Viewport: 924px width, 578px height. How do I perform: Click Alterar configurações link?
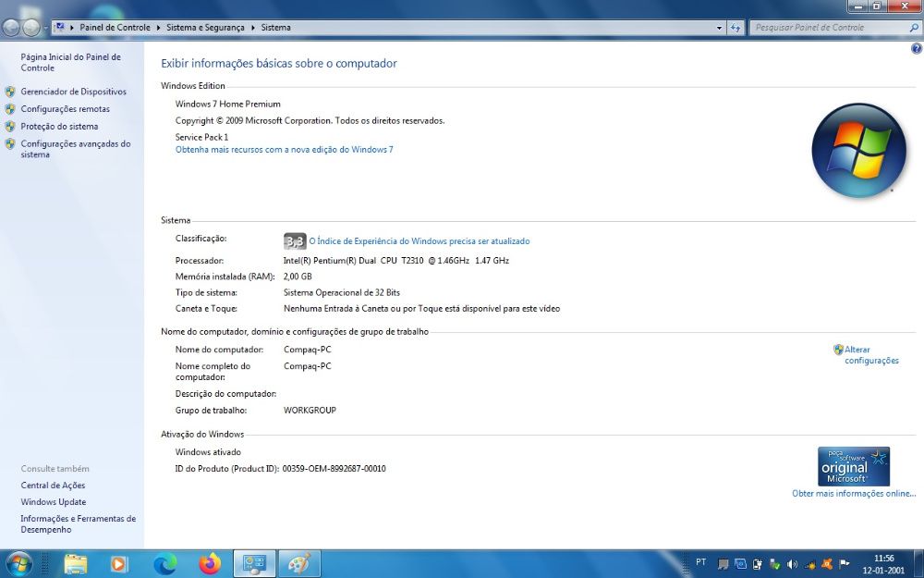[871, 355]
